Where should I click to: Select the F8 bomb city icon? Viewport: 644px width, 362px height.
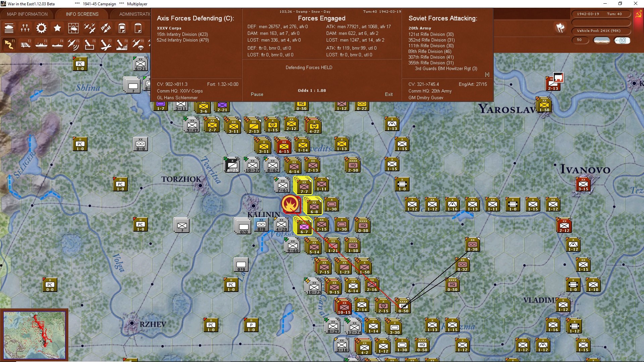[x=122, y=44]
